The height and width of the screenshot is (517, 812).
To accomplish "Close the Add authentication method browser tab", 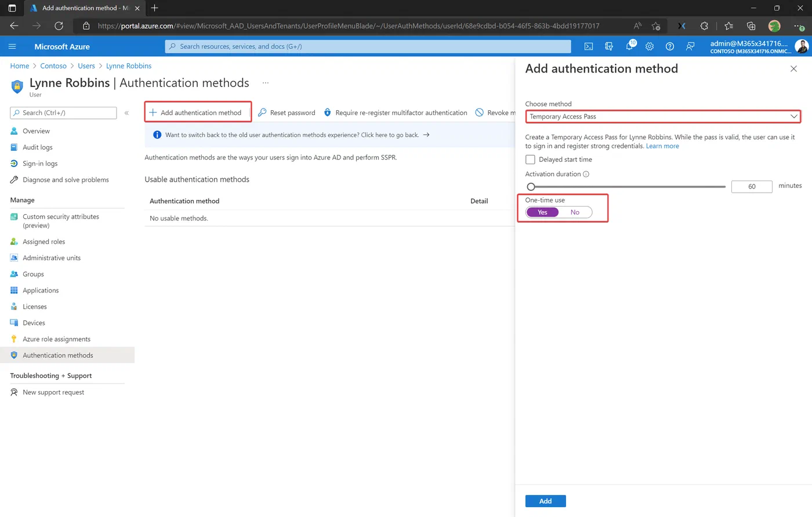I will [137, 8].
